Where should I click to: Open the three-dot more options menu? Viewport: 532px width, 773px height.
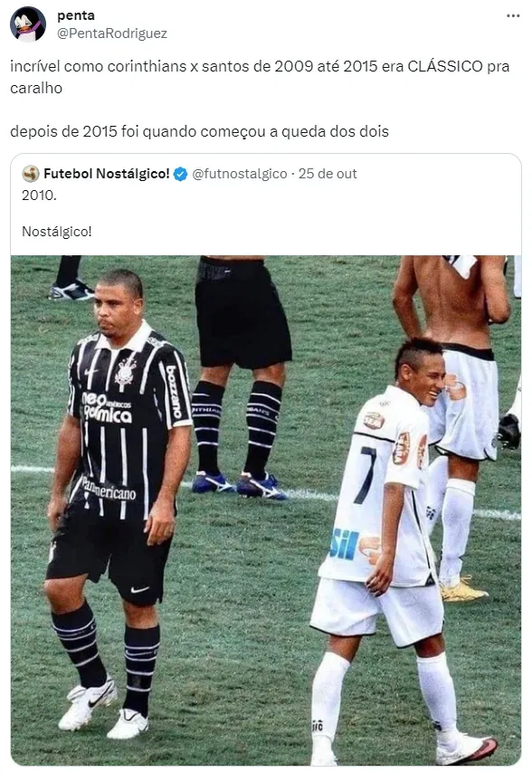pos(513,15)
